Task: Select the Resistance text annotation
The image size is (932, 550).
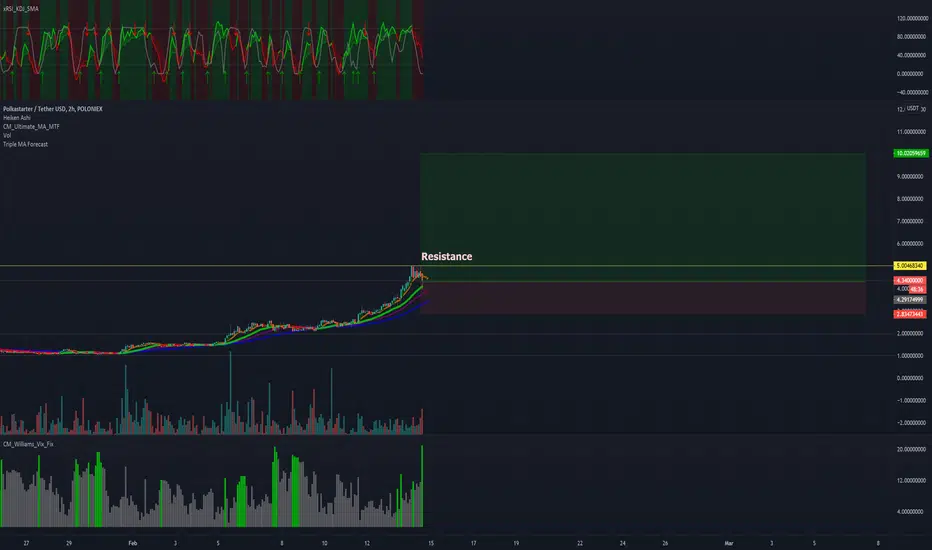Action: 446,256
